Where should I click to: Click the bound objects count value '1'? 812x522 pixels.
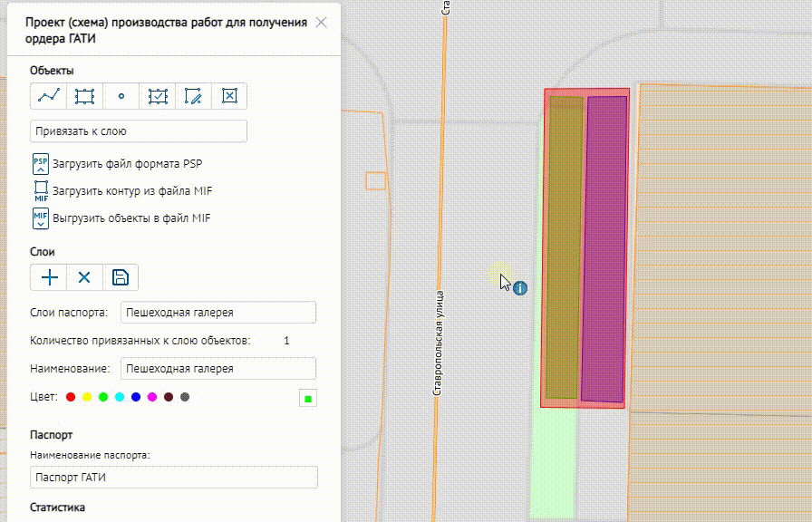pyautogui.click(x=286, y=341)
